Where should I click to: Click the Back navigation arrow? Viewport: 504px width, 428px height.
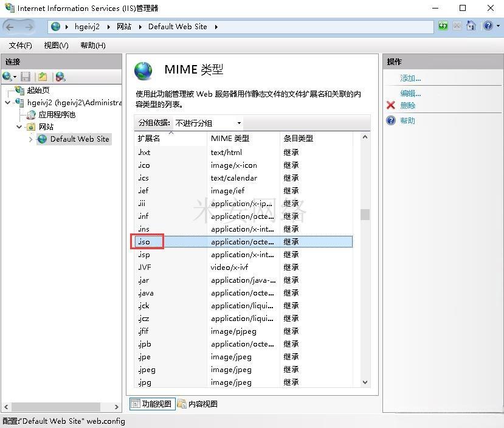[10, 27]
